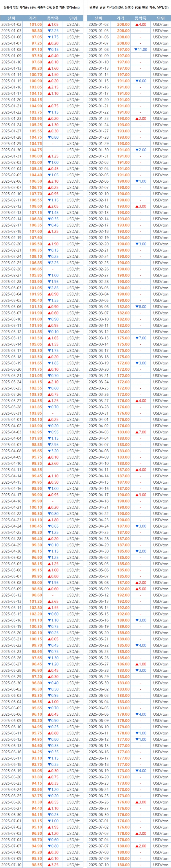
Task: Click the 철광석 일일 가격 table title
Action: tap(41, 7)
